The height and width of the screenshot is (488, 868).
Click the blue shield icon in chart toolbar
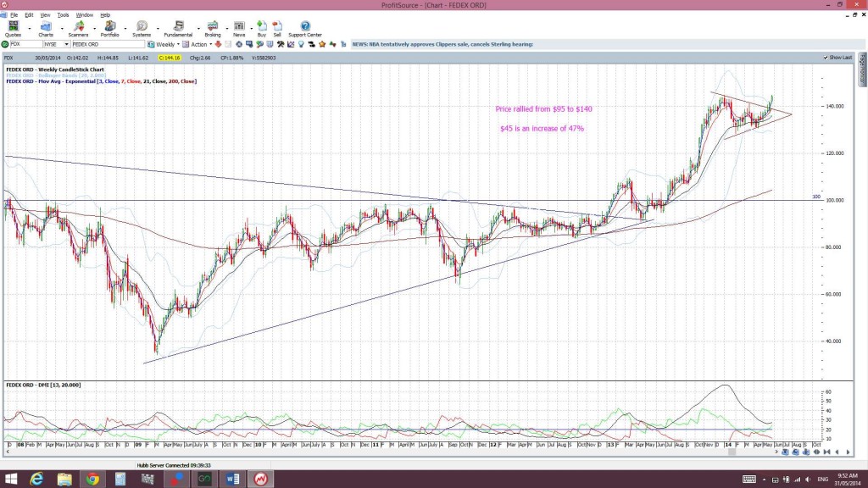click(270, 44)
